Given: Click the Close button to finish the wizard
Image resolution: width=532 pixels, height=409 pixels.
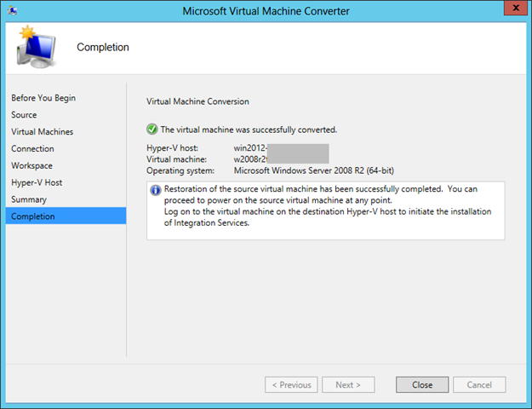Looking at the screenshot, I should tap(422, 384).
